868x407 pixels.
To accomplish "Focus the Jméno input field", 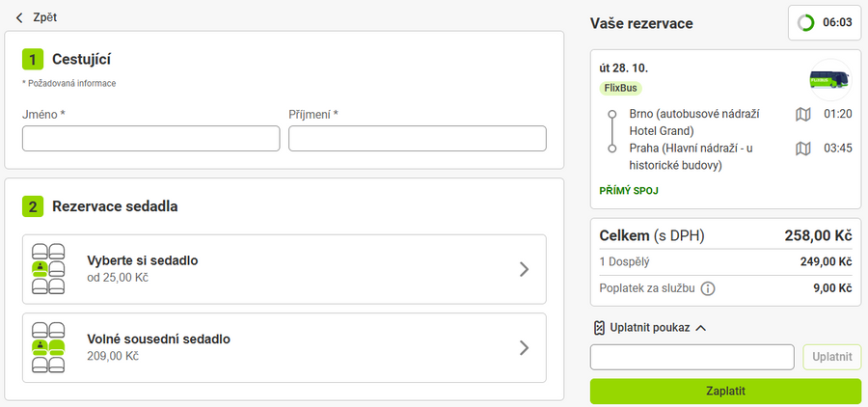I will 151,139.
